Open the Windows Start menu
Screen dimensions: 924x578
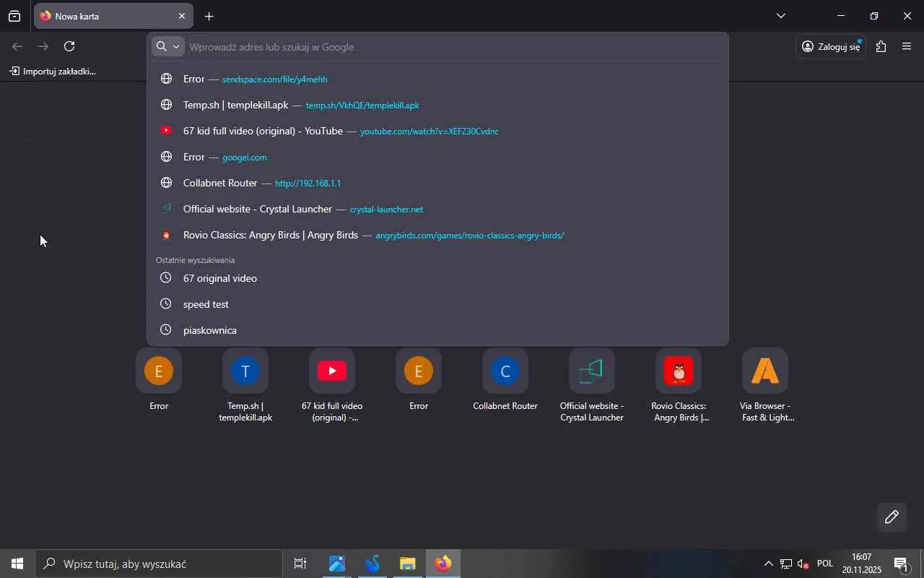[17, 564]
